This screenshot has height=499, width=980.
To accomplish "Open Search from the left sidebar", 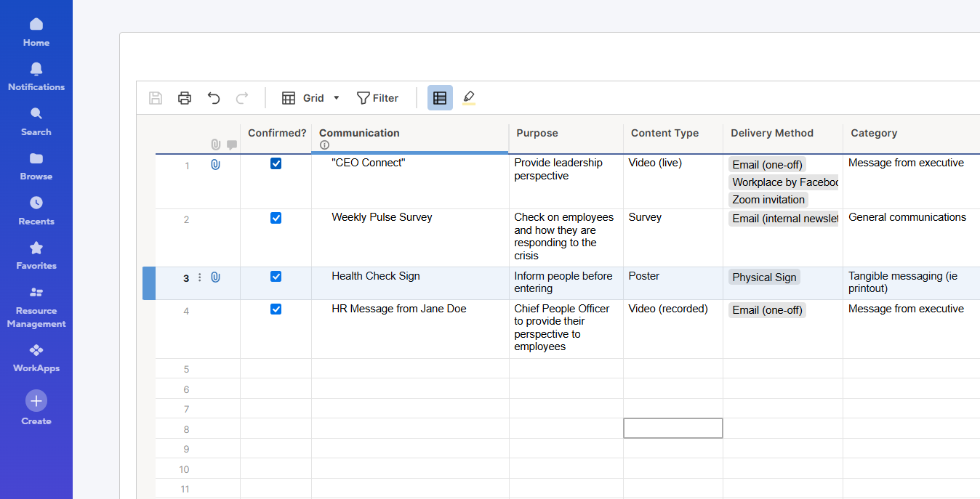I will click(36, 113).
